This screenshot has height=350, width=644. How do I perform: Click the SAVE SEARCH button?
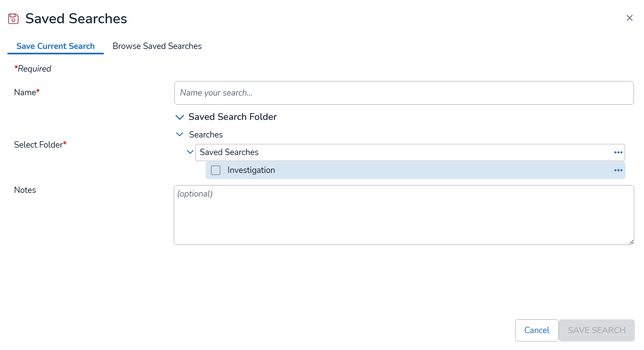[x=596, y=330]
